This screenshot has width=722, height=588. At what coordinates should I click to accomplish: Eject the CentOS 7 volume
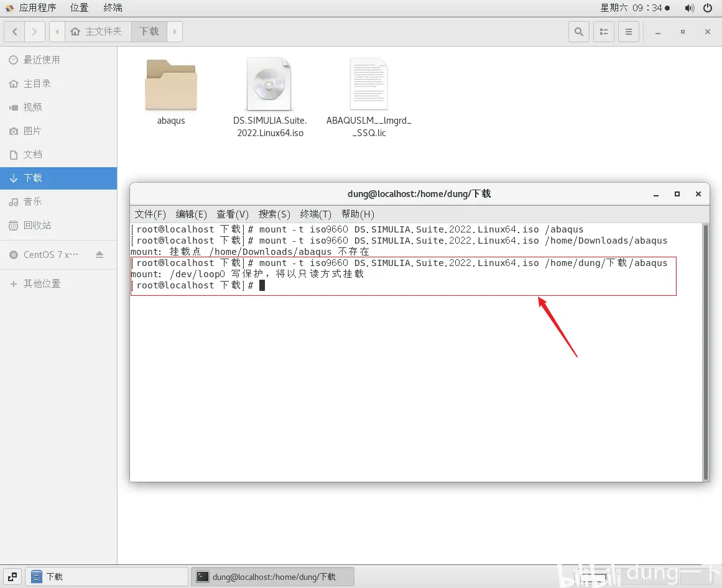point(100,254)
